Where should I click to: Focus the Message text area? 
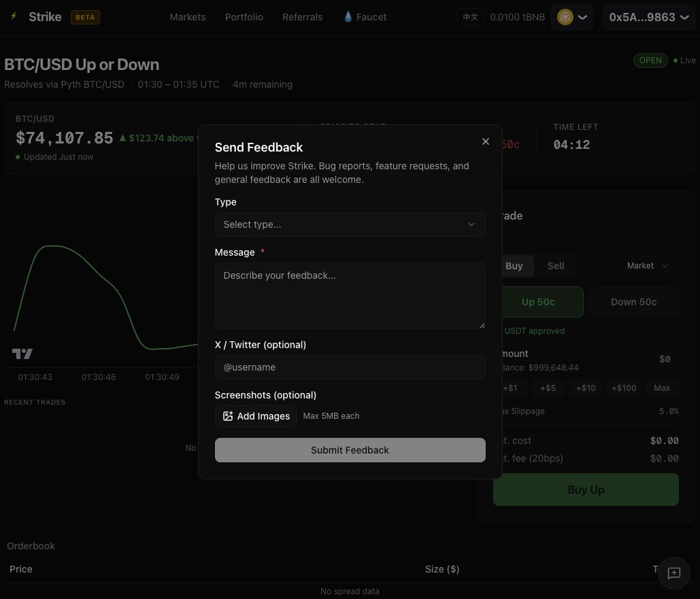[350, 296]
